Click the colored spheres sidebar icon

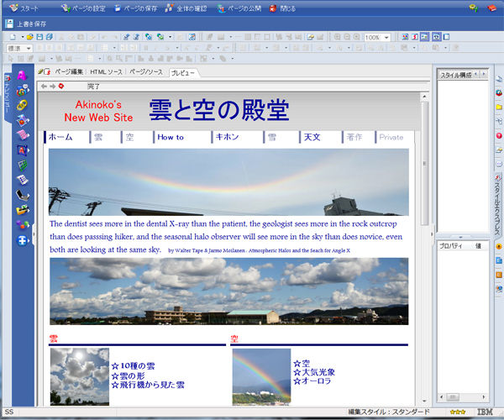(23, 224)
